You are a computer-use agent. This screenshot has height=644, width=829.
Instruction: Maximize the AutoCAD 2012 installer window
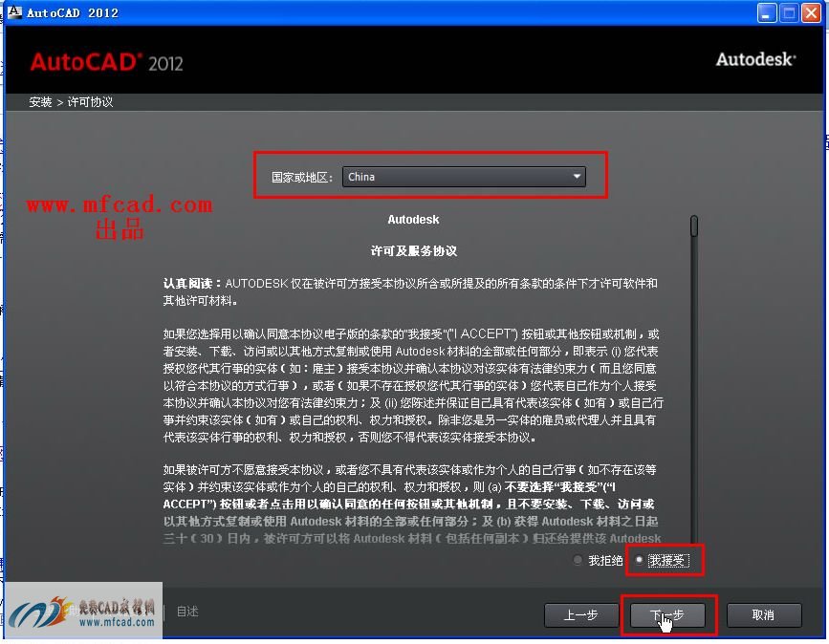789,12
